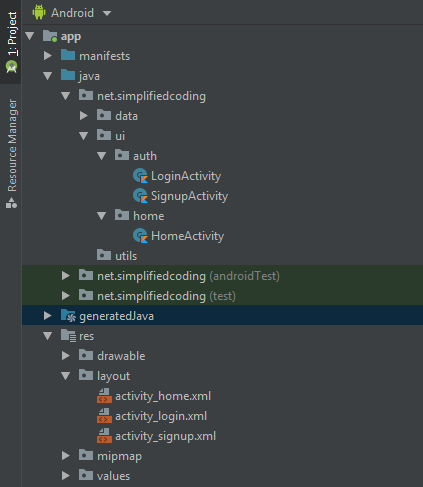Viewport: 423px width, 487px height.
Task: Click the data package folder icon
Action: pos(104,115)
